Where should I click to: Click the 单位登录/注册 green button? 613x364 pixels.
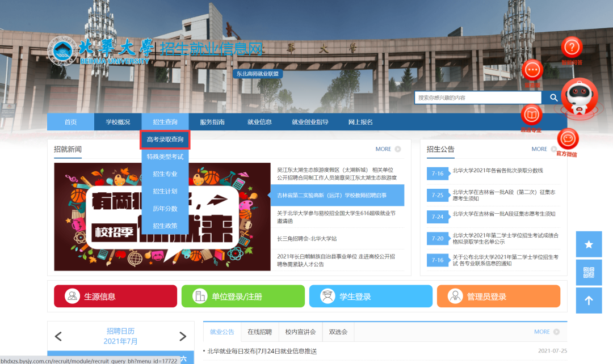(x=243, y=296)
